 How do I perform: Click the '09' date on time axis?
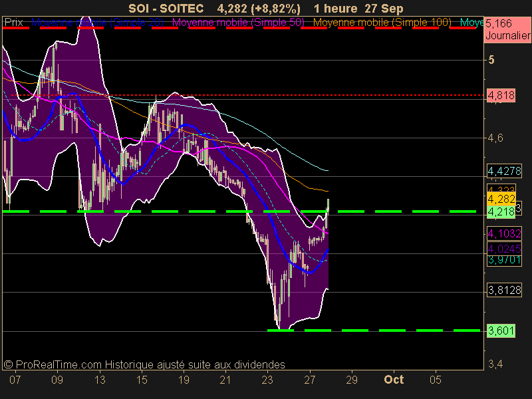tap(57, 380)
